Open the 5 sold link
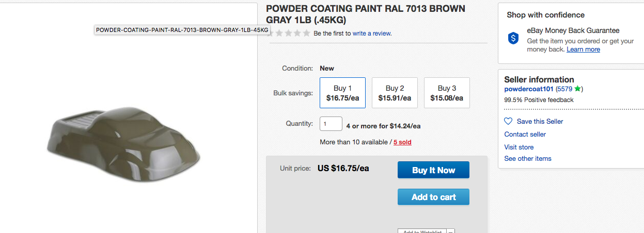 [402, 142]
